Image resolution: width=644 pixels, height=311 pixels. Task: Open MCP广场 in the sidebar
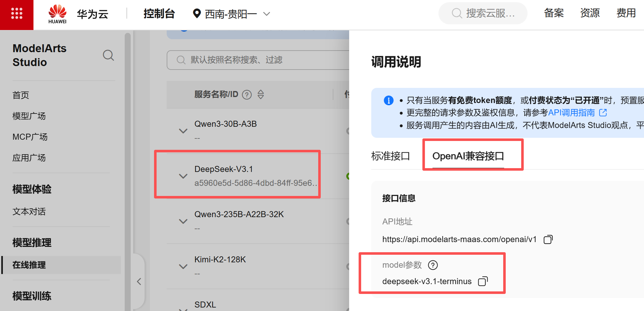(x=30, y=137)
